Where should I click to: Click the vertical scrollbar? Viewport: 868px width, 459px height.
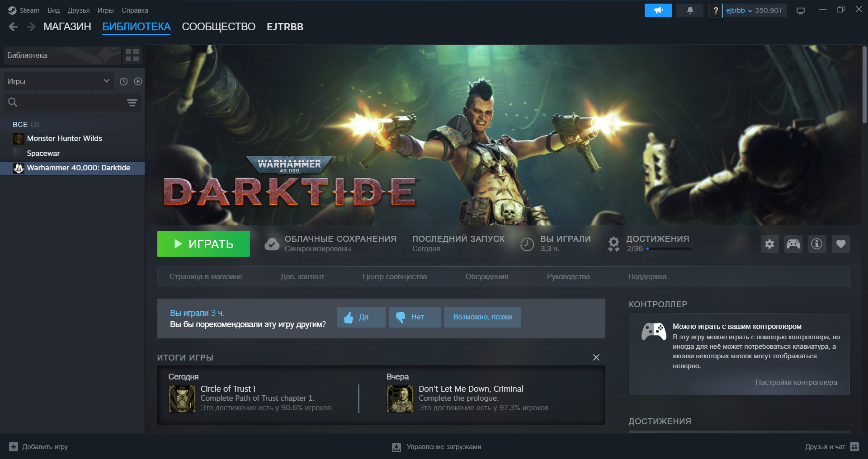click(864, 84)
